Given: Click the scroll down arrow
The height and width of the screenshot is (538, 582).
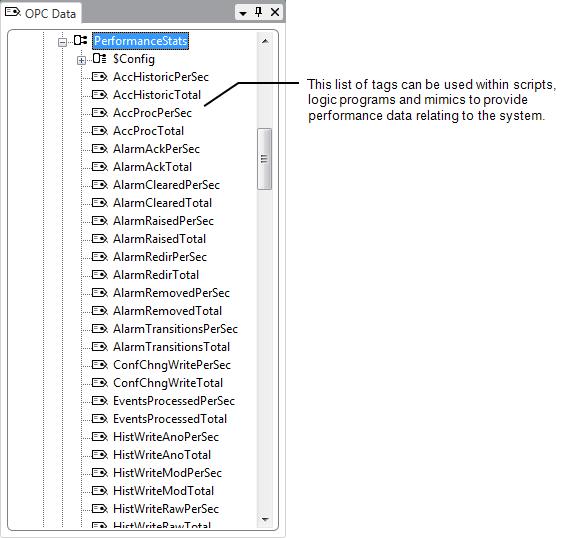Looking at the screenshot, I should (265, 519).
